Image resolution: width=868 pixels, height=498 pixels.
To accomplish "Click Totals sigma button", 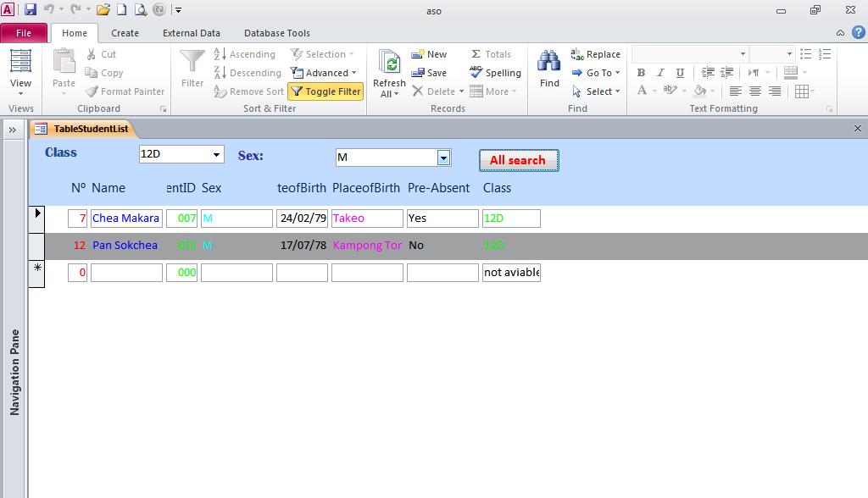I will point(491,54).
